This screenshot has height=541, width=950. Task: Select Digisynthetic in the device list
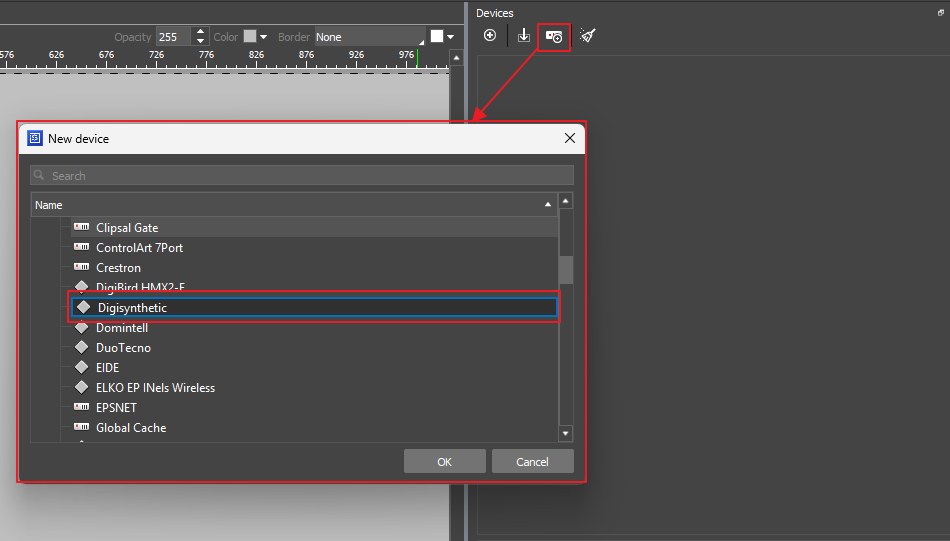(x=132, y=308)
